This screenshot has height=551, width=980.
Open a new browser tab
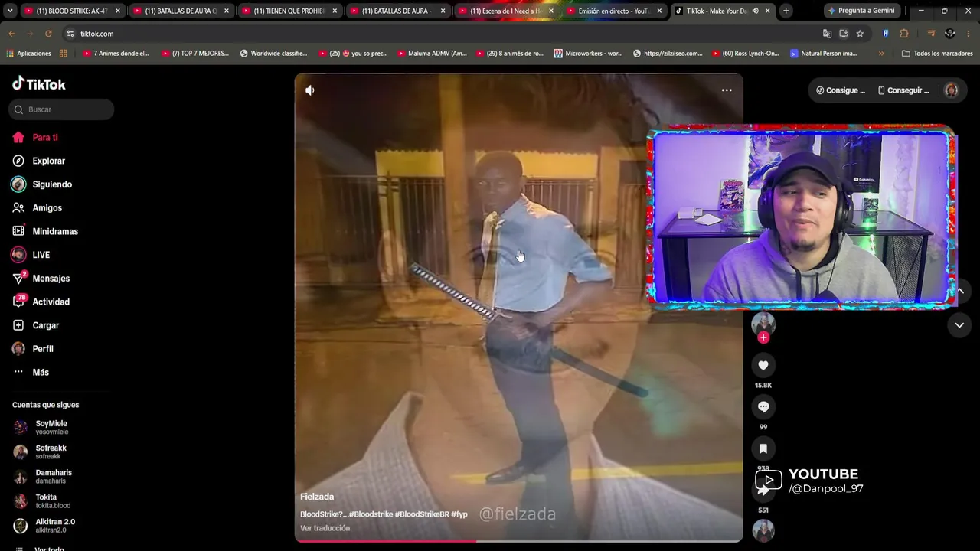(x=786, y=11)
